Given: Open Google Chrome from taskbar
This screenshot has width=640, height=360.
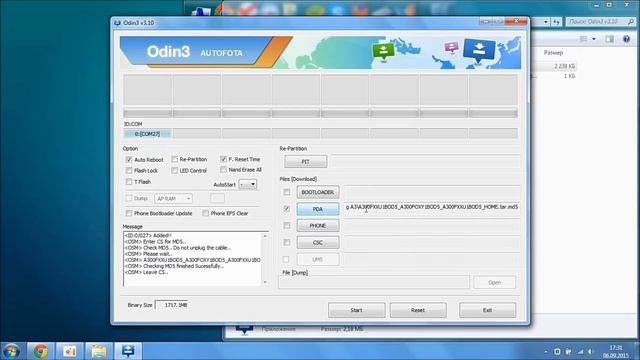Looking at the screenshot, I should pyautogui.click(x=40, y=351).
